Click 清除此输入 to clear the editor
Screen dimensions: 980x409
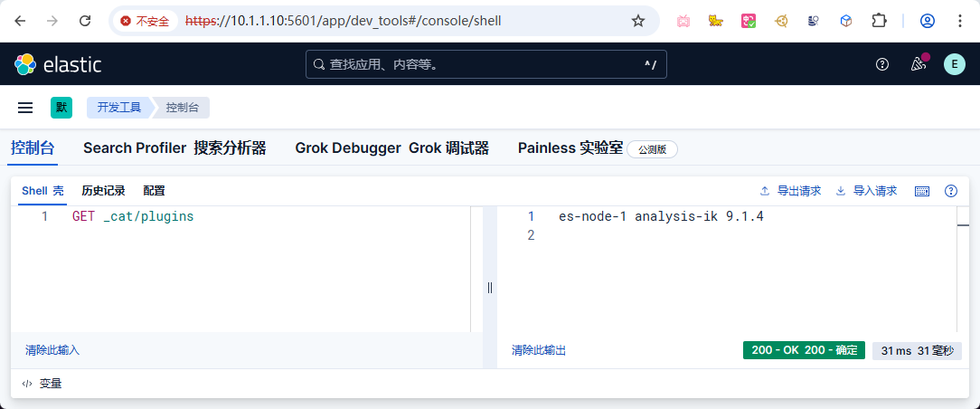click(x=52, y=350)
